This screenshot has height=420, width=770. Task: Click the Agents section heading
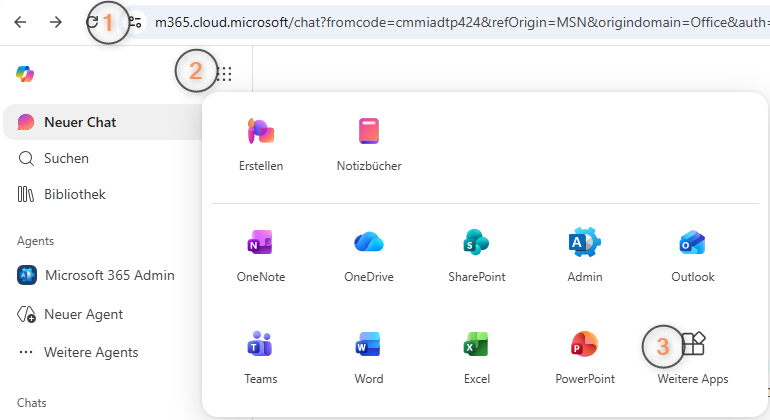[35, 241]
